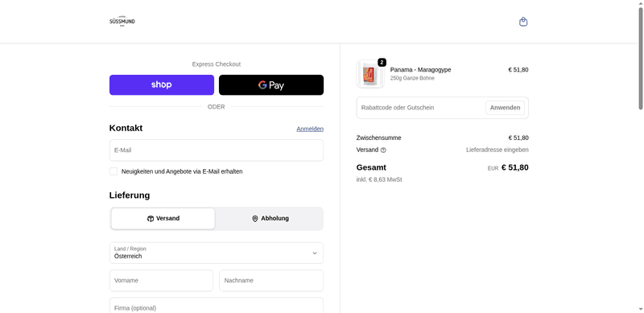This screenshot has width=644, height=313.
Task: Open the shopping cart bag icon
Action: click(x=523, y=22)
